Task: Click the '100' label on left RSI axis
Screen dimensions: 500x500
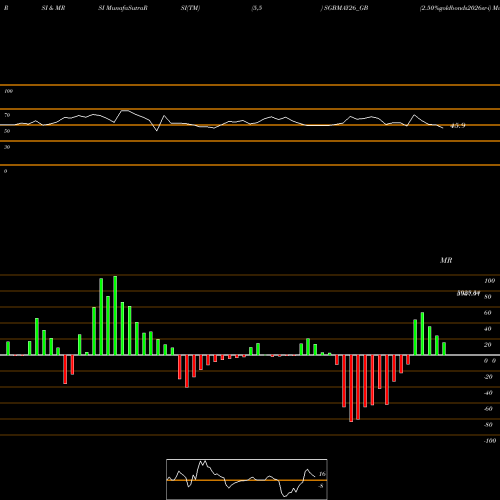Action: [8, 91]
